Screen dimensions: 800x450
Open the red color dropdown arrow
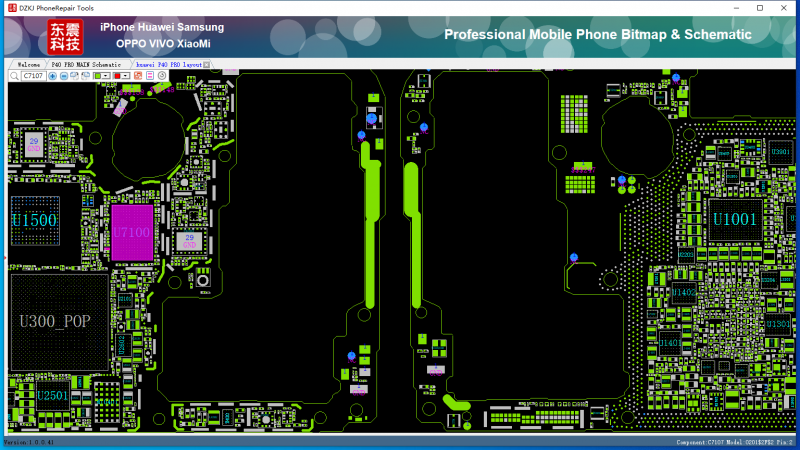(x=126, y=76)
